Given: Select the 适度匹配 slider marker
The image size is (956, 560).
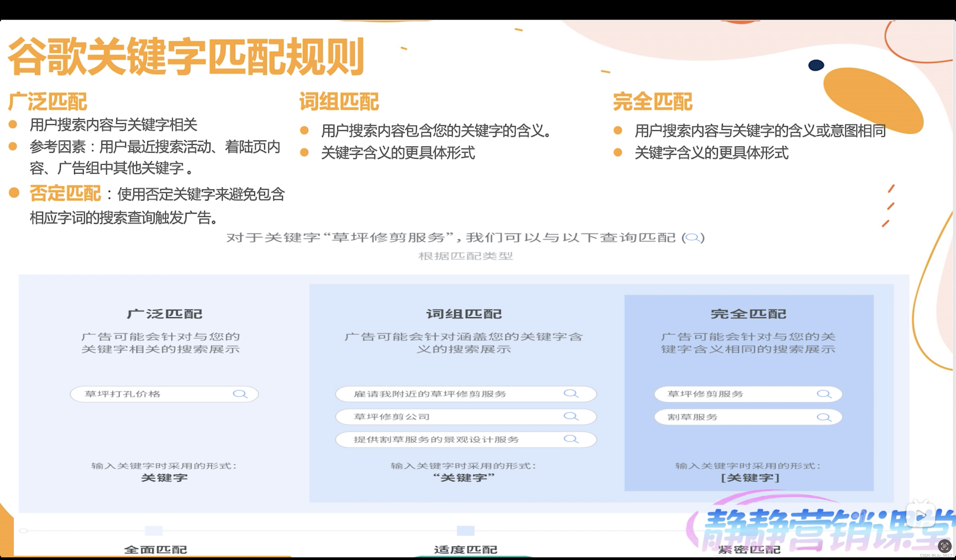Looking at the screenshot, I should click(465, 530).
